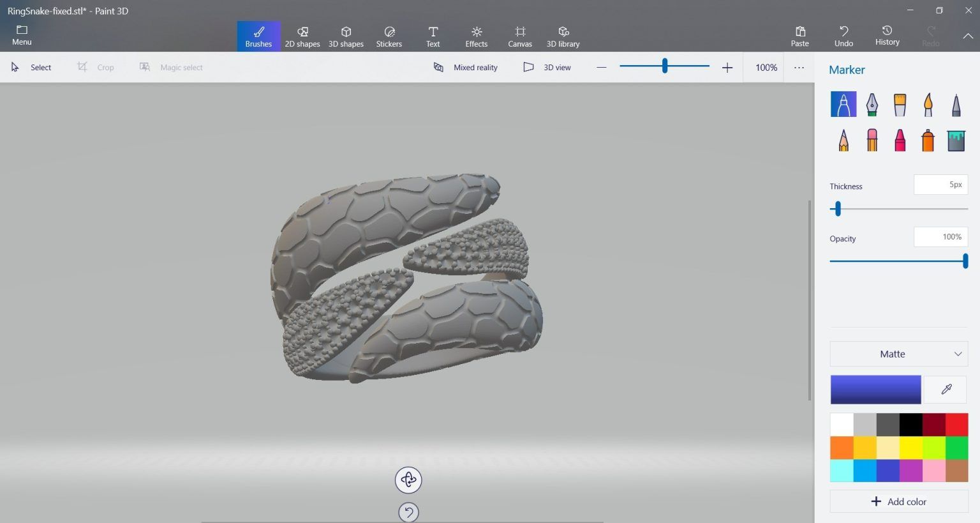
Task: Open the Effects panel
Action: 476,36
